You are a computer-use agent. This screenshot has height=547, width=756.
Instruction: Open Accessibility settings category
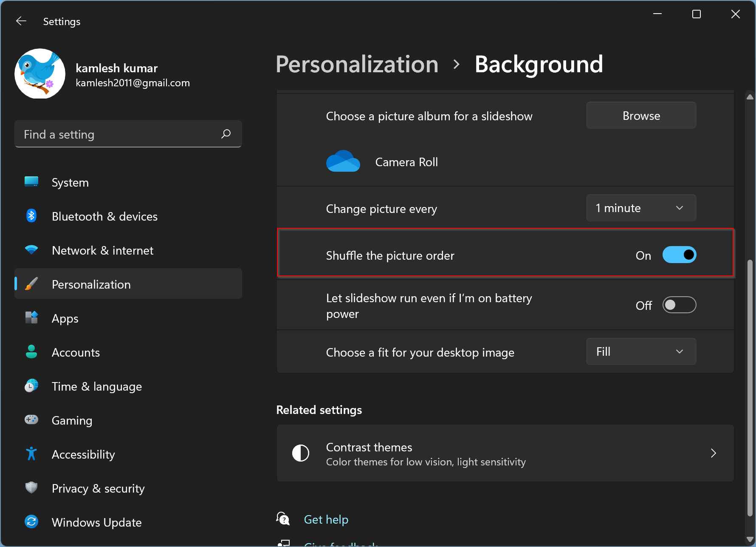[x=128, y=453]
